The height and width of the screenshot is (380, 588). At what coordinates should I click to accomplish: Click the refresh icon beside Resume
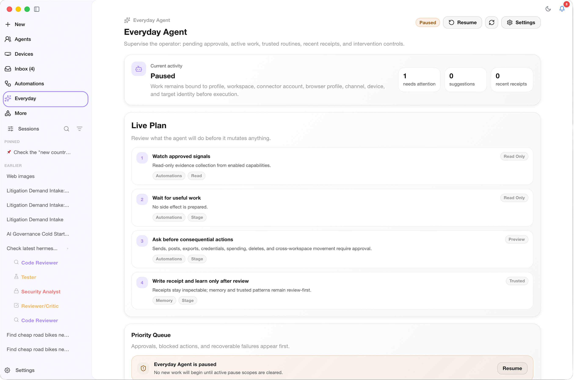[491, 22]
